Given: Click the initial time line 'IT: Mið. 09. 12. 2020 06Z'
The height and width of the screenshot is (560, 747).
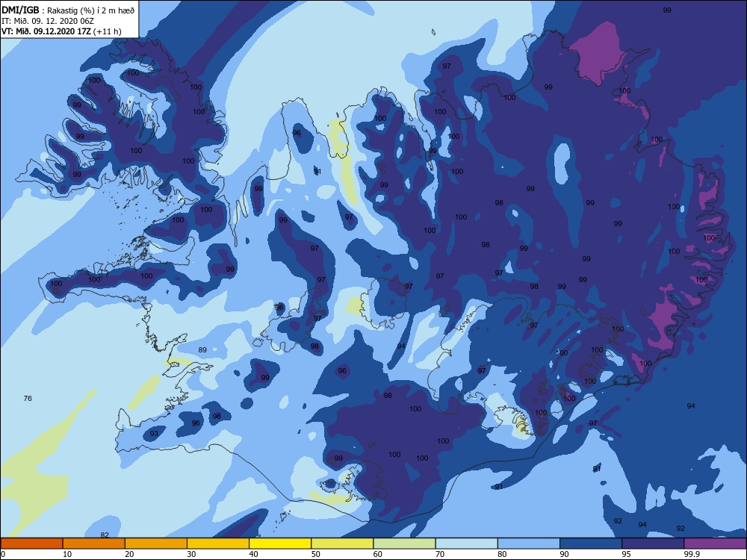Looking at the screenshot, I should [48, 21].
